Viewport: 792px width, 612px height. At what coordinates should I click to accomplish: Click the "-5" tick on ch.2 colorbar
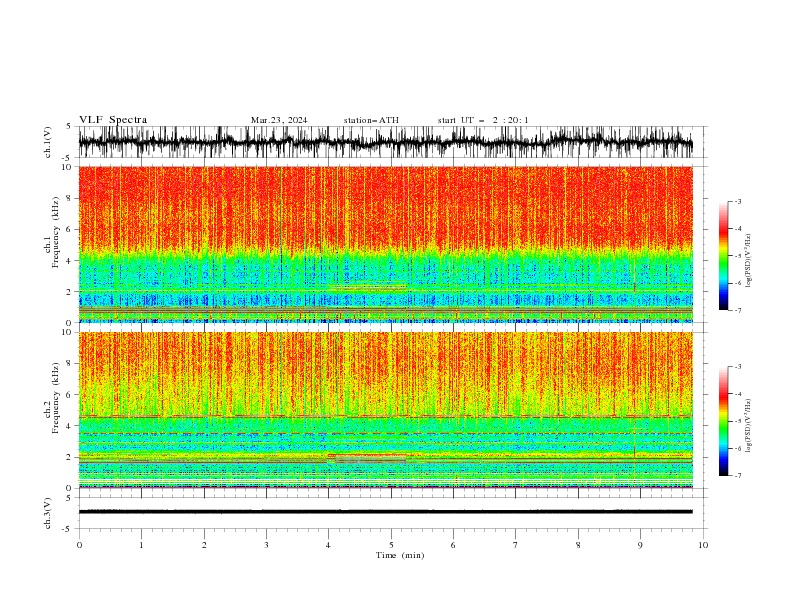pos(737,421)
